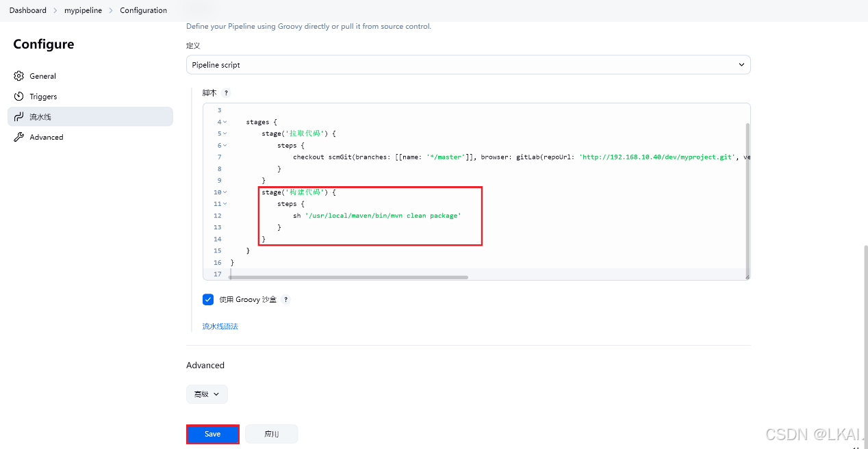Click the stage('构建代码') line
This screenshot has width=868, height=449.
click(x=298, y=192)
